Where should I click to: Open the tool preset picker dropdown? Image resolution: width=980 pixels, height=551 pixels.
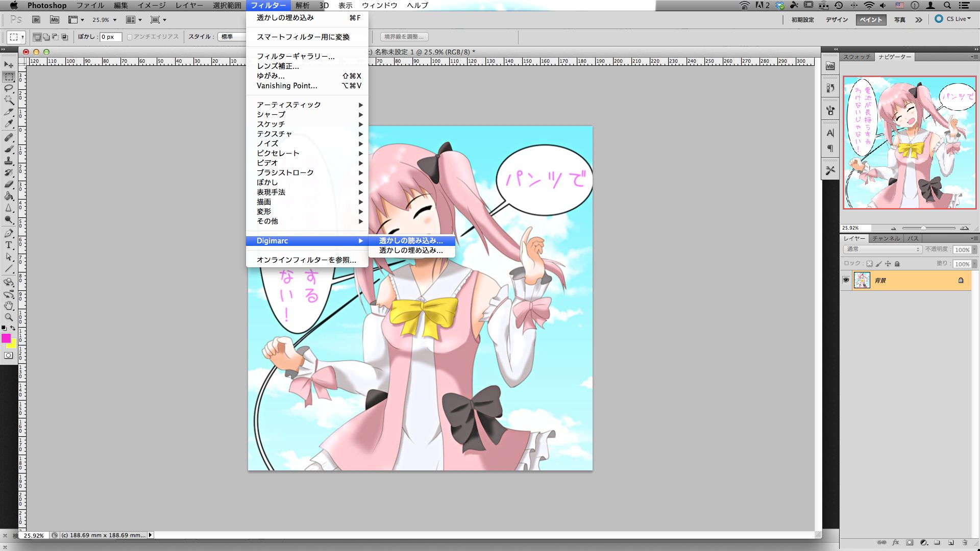pos(16,37)
